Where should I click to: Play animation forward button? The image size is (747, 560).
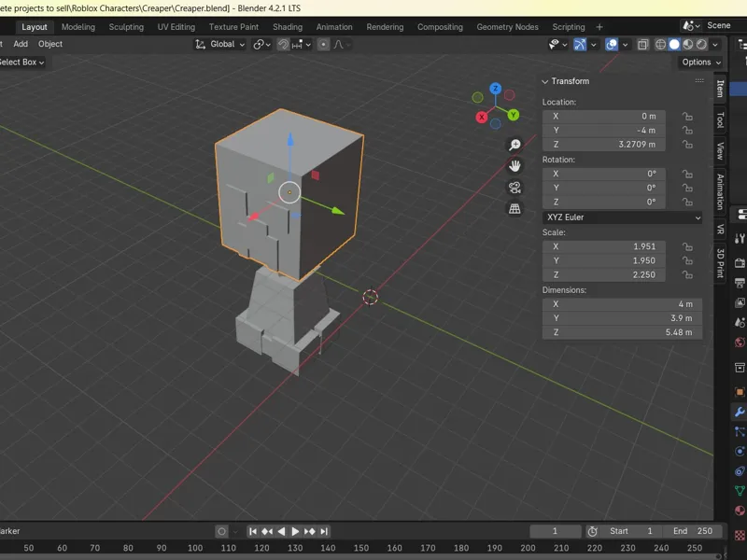pos(295,531)
